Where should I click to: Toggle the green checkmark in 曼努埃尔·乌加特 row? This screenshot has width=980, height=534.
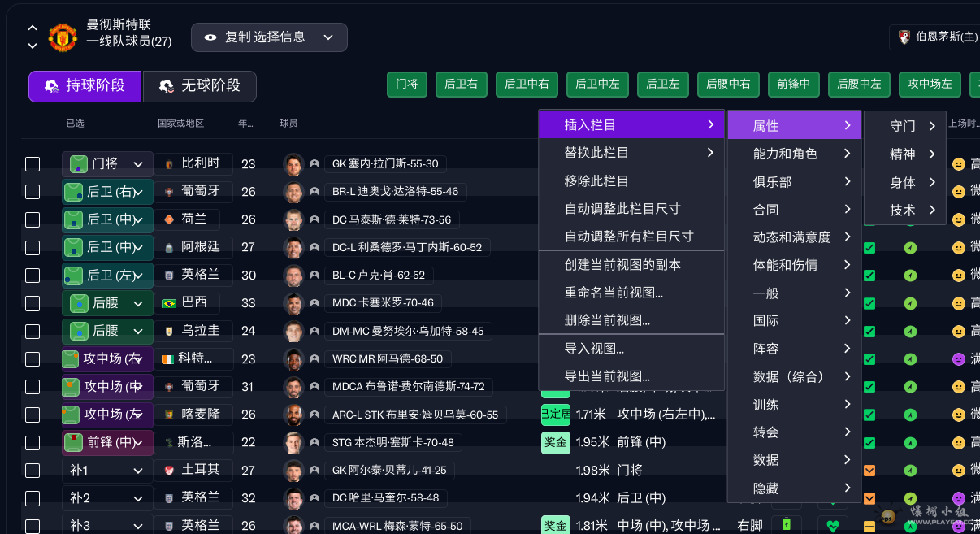869,331
